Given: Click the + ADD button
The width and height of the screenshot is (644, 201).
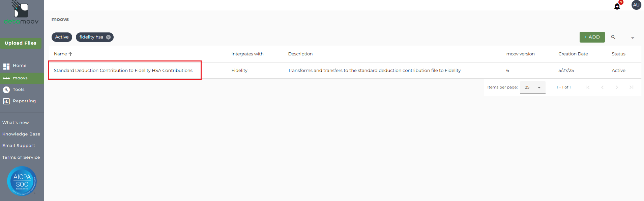Looking at the screenshot, I should point(592,37).
